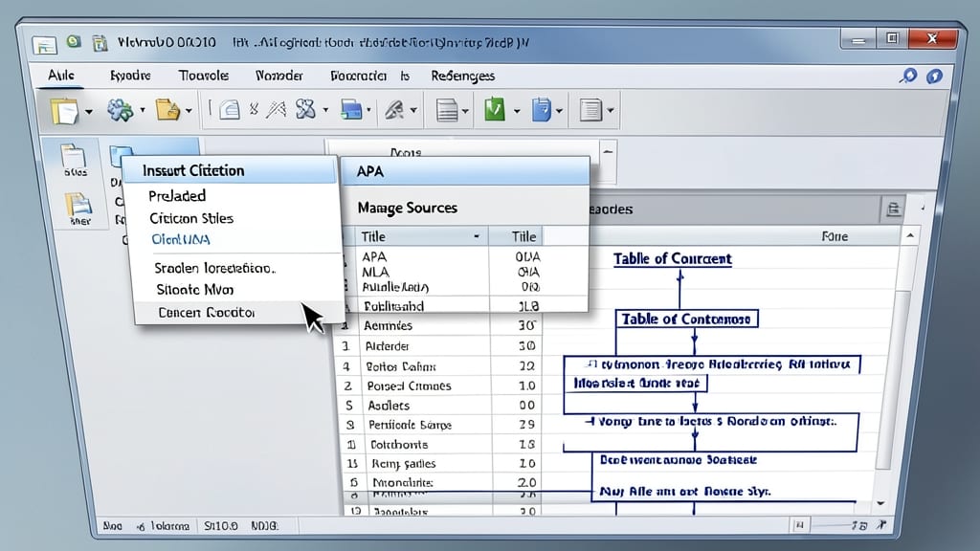Select Manage Sources in the submenu
The width and height of the screenshot is (980, 551).
[x=407, y=208]
